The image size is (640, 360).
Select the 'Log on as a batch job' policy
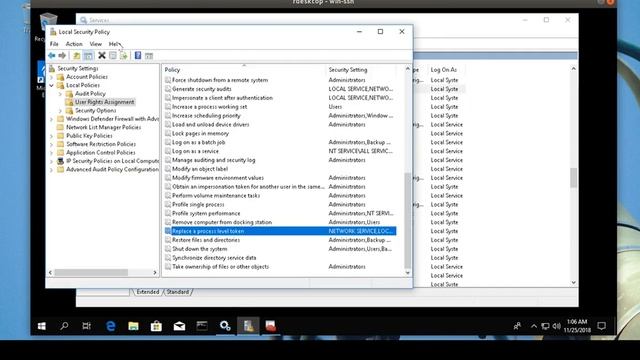(280, 142)
